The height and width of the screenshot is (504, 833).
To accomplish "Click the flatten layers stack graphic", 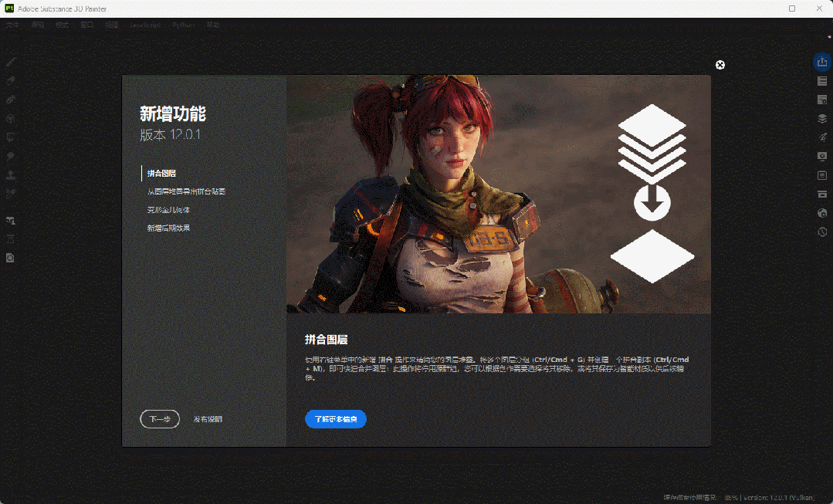I will tap(652, 194).
